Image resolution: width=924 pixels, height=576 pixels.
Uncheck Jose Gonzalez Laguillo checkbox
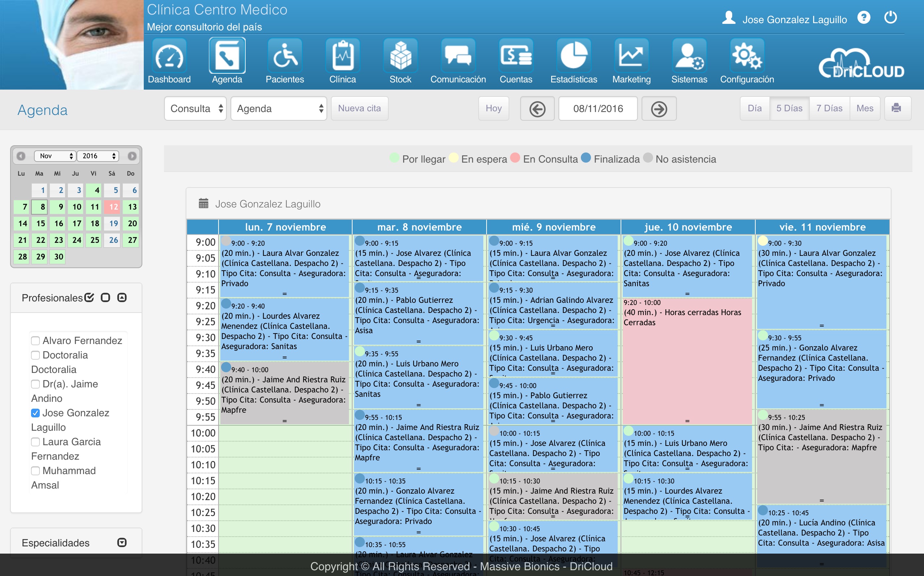pos(35,413)
